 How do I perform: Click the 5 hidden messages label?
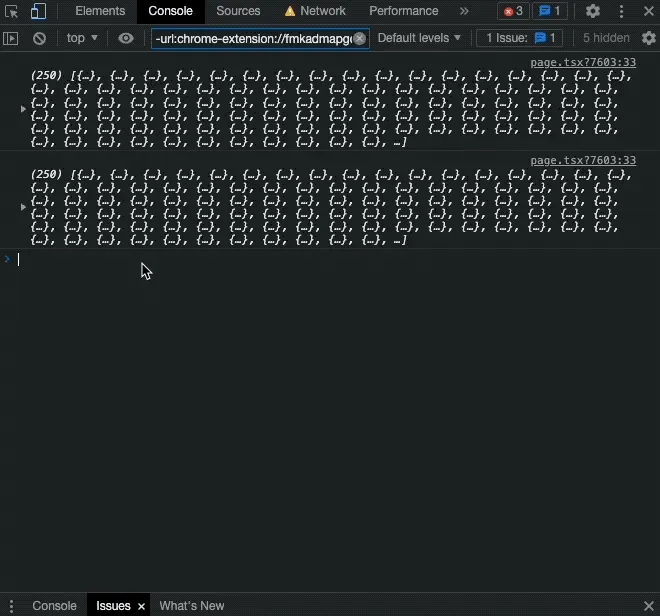pyautogui.click(x=606, y=38)
